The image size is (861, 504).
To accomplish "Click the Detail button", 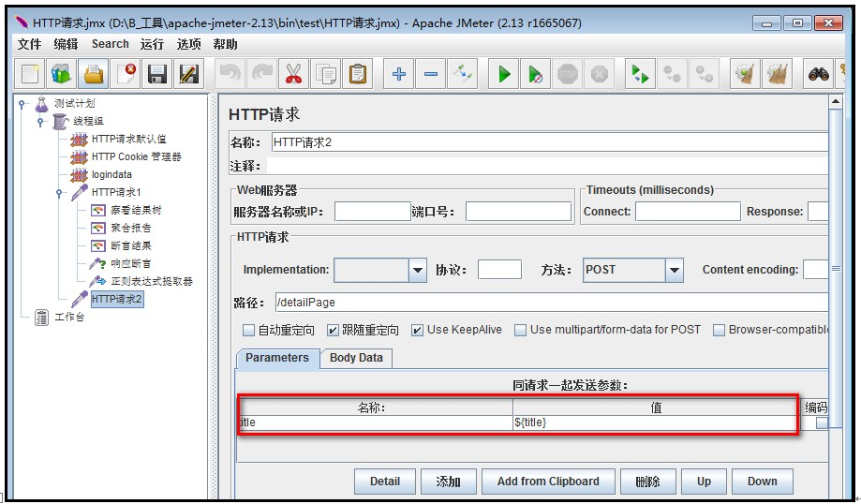I will click(x=385, y=482).
